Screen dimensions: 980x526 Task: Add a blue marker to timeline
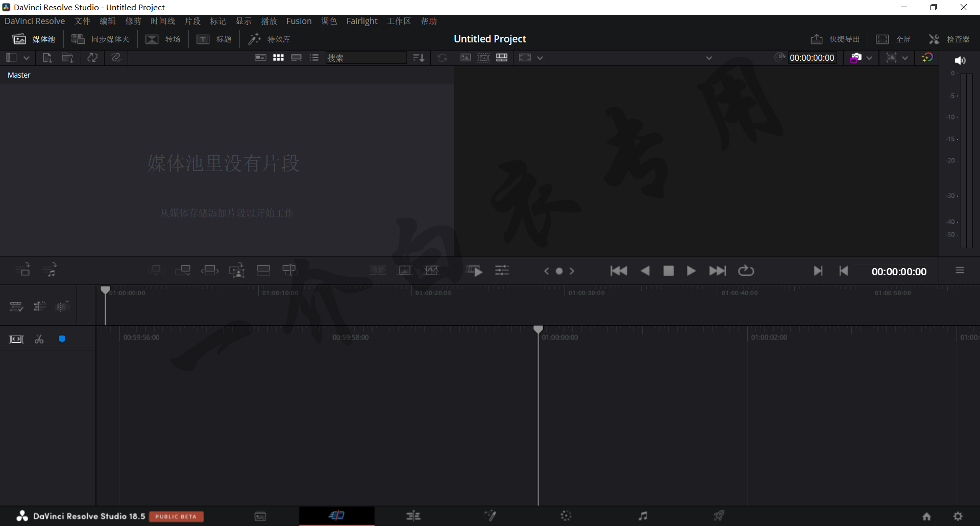pos(62,339)
